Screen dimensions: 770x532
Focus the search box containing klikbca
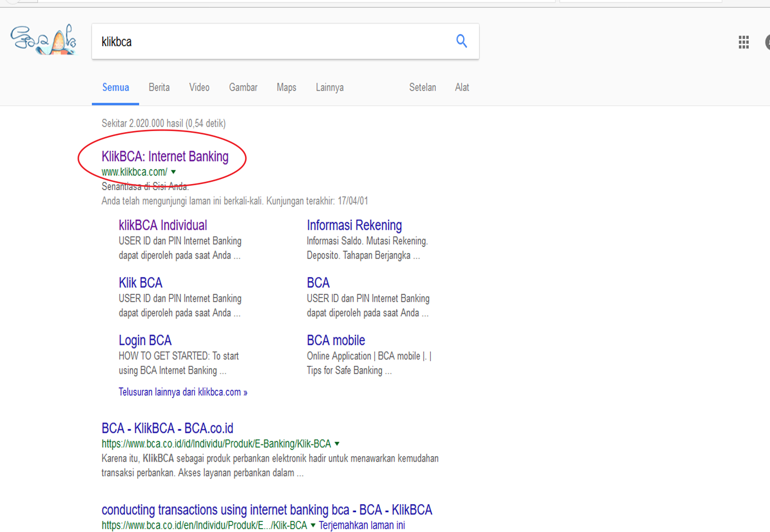[x=285, y=41]
